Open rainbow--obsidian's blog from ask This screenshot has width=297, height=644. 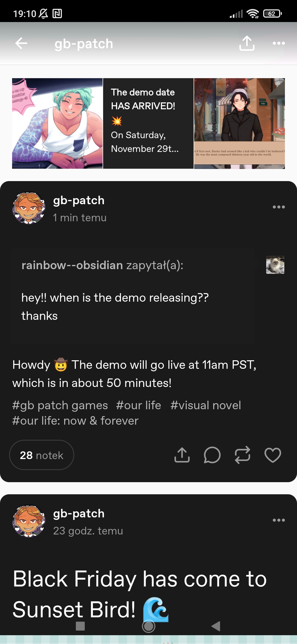pos(72,265)
